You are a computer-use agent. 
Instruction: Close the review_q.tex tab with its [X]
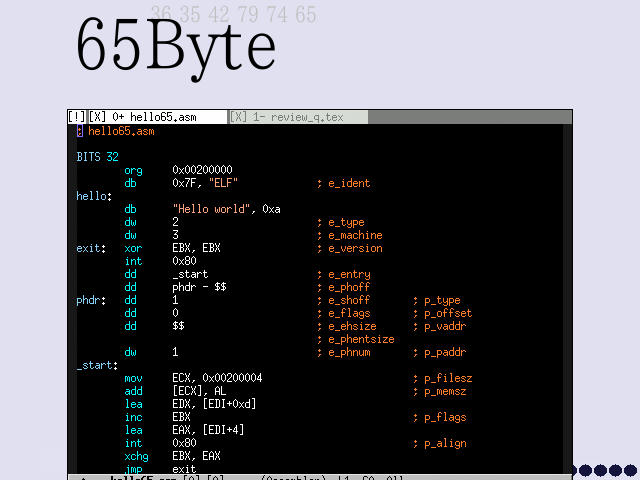[239, 117]
